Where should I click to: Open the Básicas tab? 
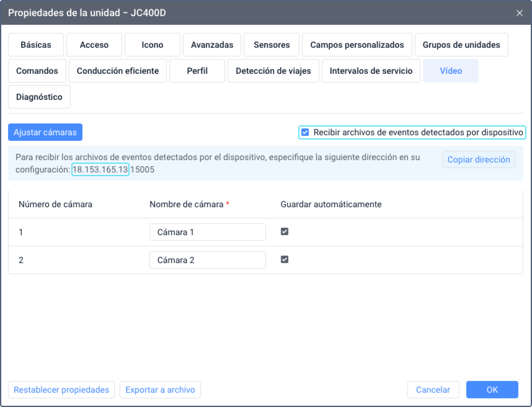pyautogui.click(x=35, y=45)
